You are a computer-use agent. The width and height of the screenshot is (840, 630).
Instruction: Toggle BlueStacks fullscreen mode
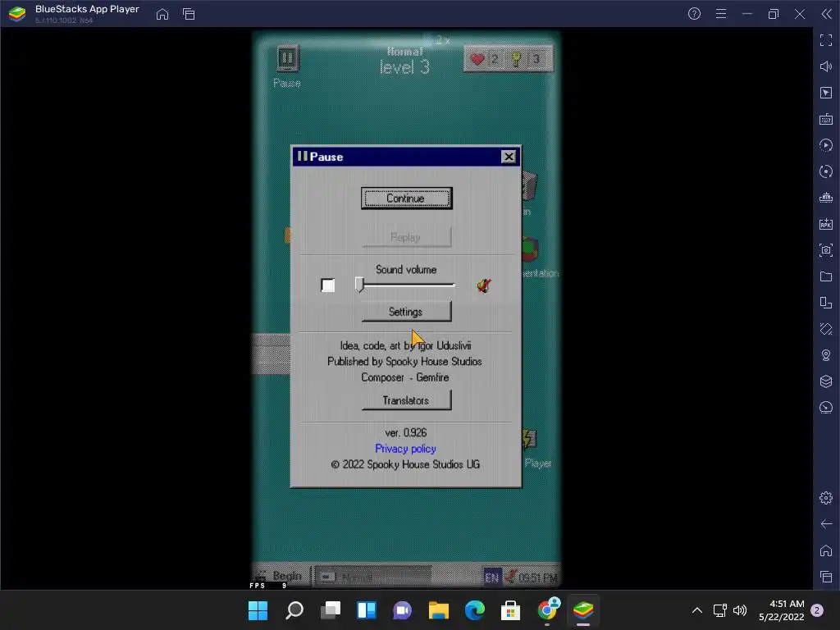tap(826, 40)
